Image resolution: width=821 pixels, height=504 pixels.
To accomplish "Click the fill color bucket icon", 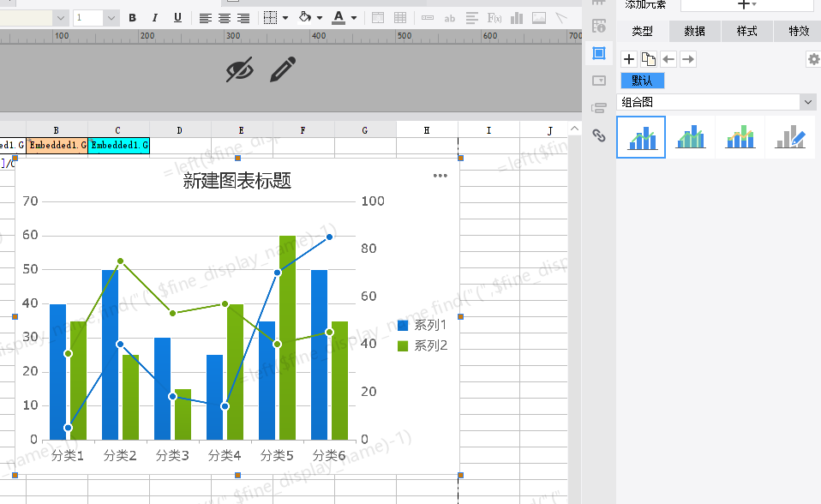I will [x=305, y=18].
